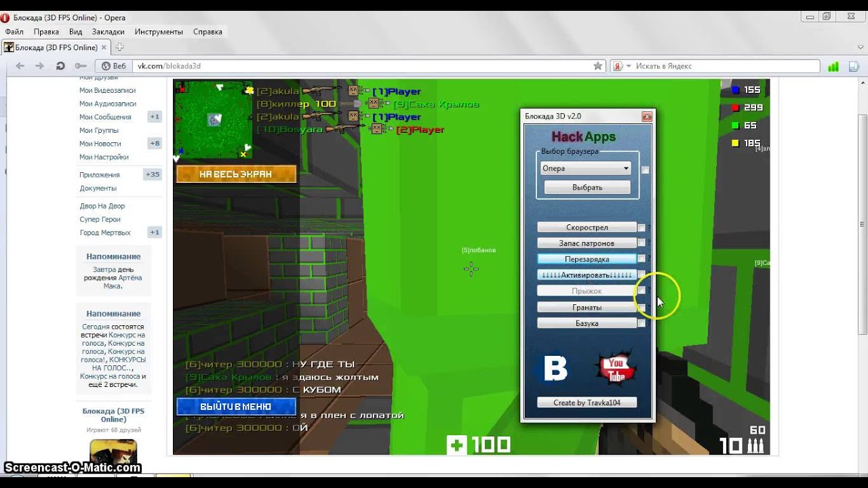The height and width of the screenshot is (488, 868).
Task: Enable the Скорострел checkbox
Action: coord(641,228)
